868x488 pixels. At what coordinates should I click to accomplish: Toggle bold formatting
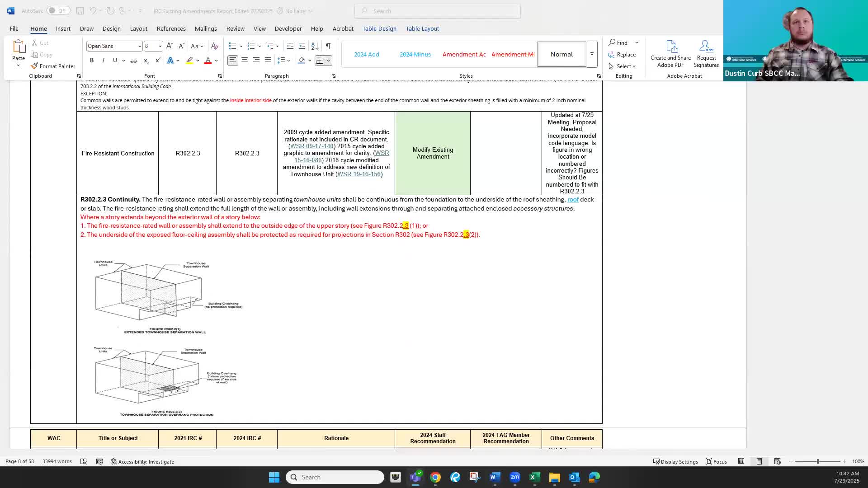[x=92, y=61]
